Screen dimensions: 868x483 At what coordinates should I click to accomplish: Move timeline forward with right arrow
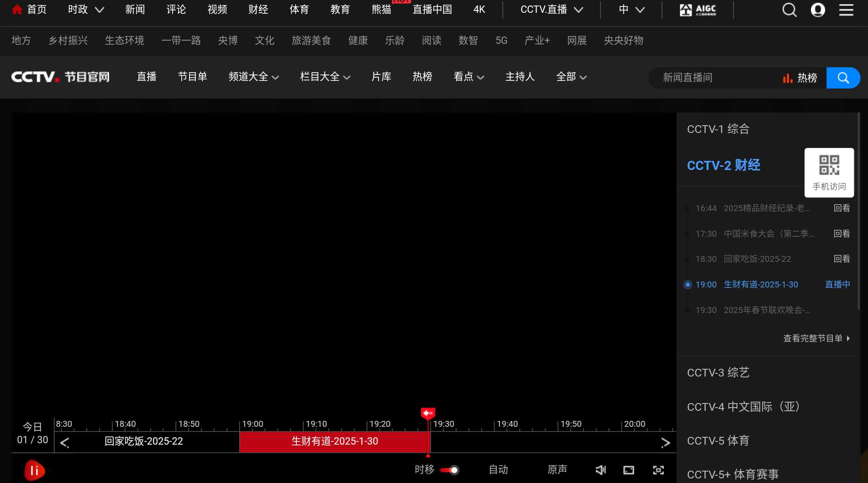(665, 442)
